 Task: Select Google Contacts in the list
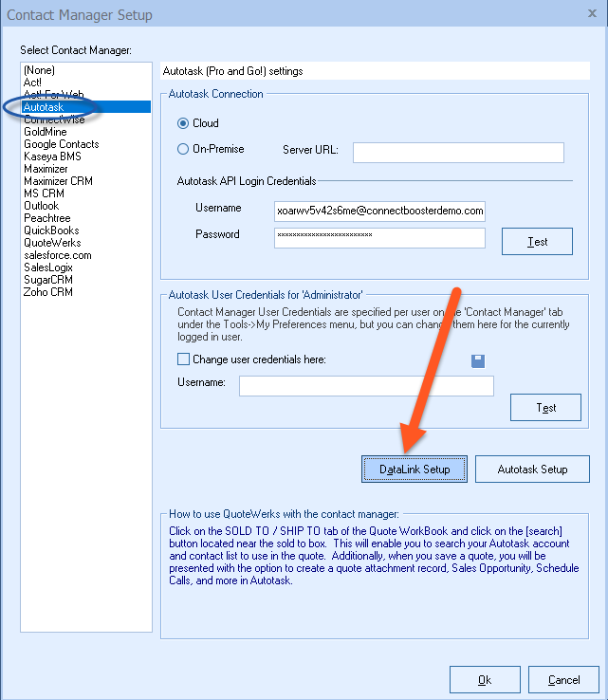click(x=86, y=144)
